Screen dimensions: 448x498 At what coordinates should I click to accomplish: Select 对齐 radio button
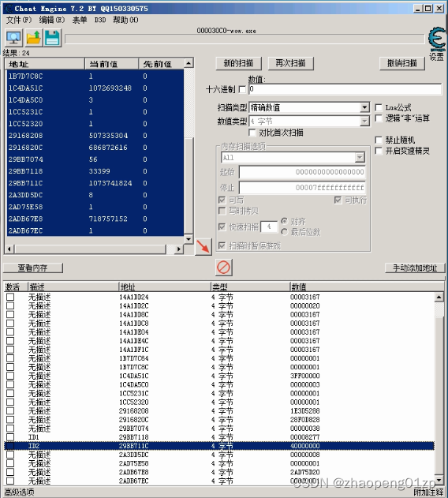point(285,221)
